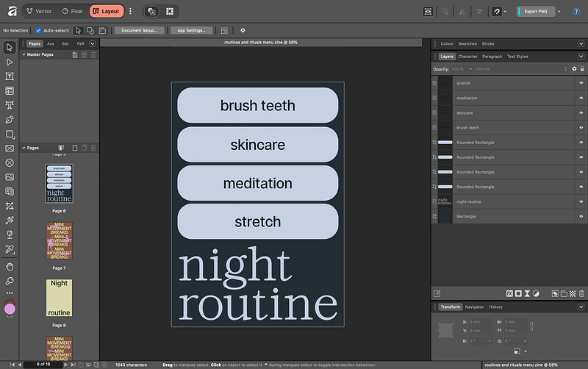This screenshot has width=588, height=369.
Task: Click the Zoom tool magnifier
Action: pos(10,281)
